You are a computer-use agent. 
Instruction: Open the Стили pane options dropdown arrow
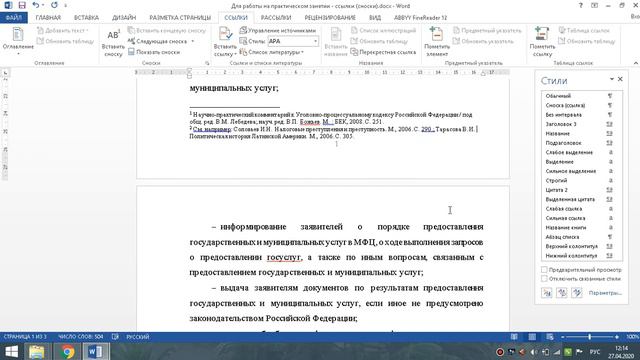(612, 79)
